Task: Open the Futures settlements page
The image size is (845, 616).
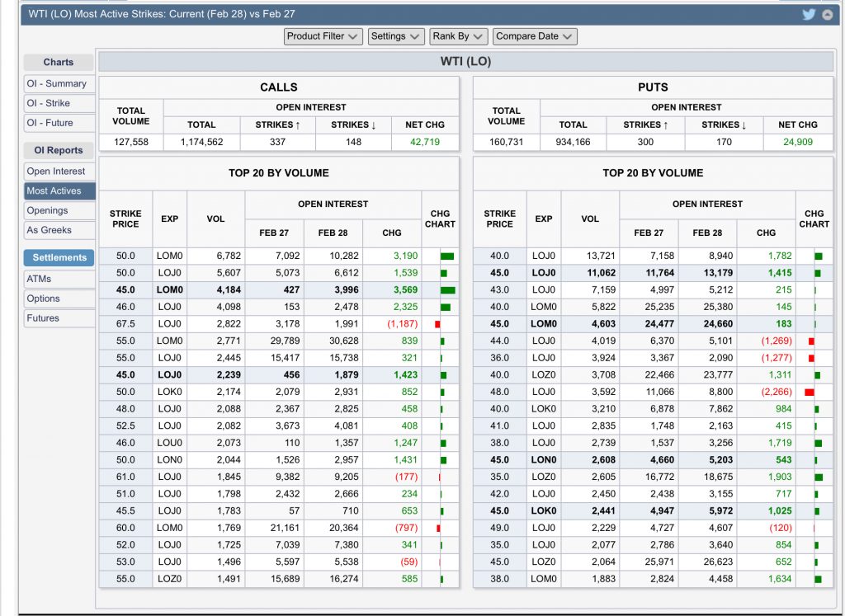Action: 59,318
